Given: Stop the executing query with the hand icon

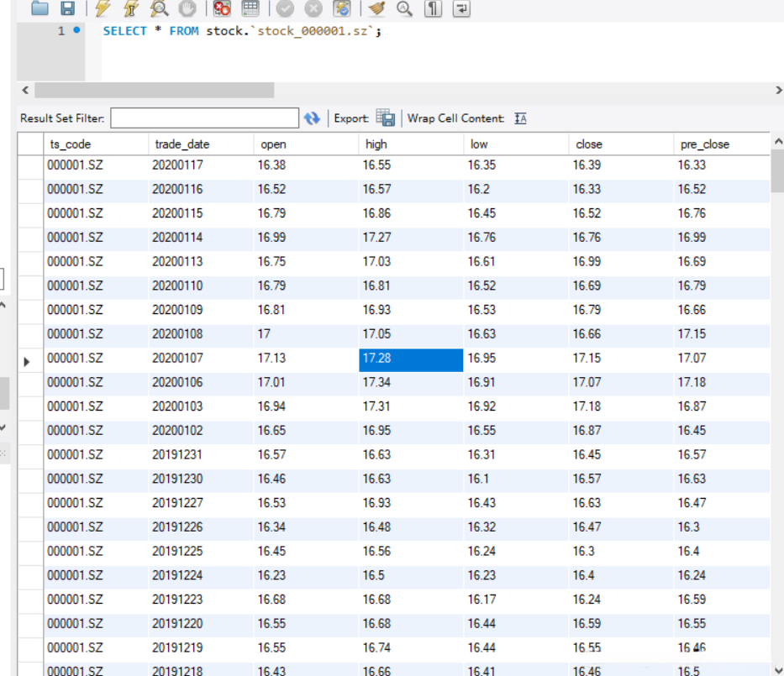Looking at the screenshot, I should pos(187,8).
